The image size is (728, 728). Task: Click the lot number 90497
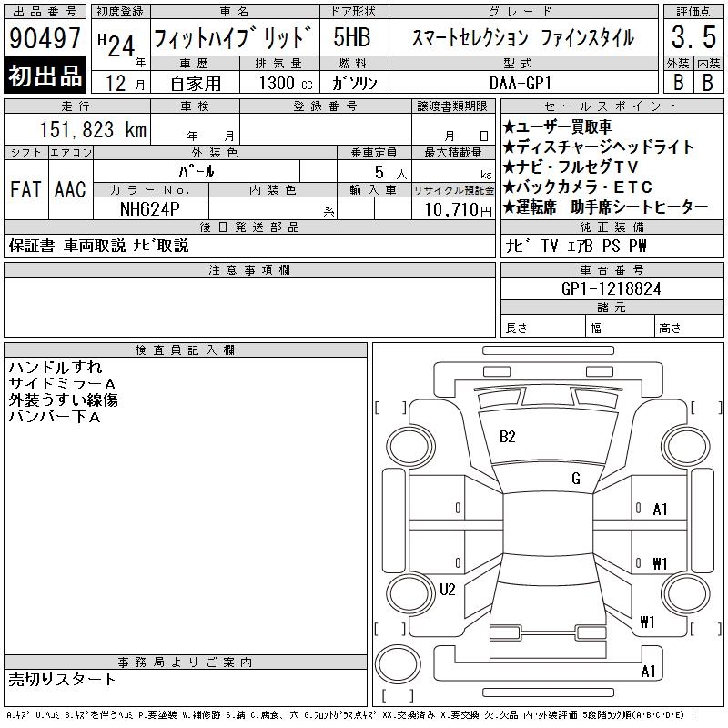pos(45,38)
